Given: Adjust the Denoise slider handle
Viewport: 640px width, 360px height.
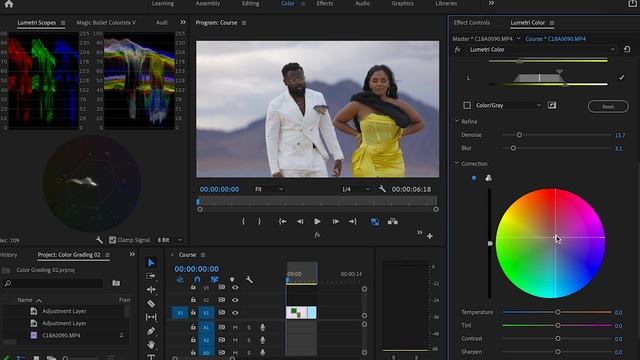Looking at the screenshot, I should point(519,135).
